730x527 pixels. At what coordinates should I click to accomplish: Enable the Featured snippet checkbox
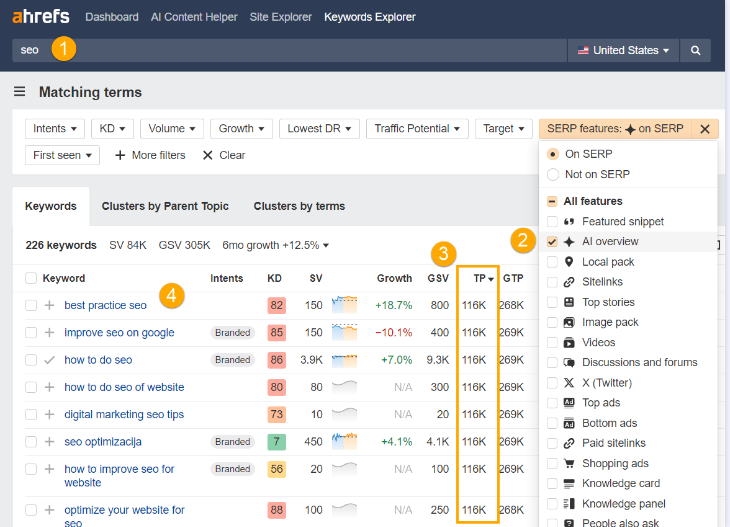[x=553, y=222]
